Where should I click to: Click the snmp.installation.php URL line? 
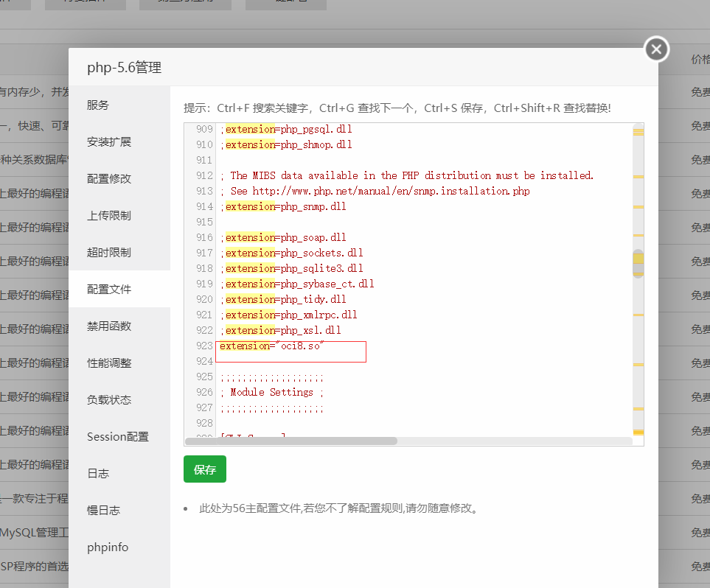tap(375, 191)
